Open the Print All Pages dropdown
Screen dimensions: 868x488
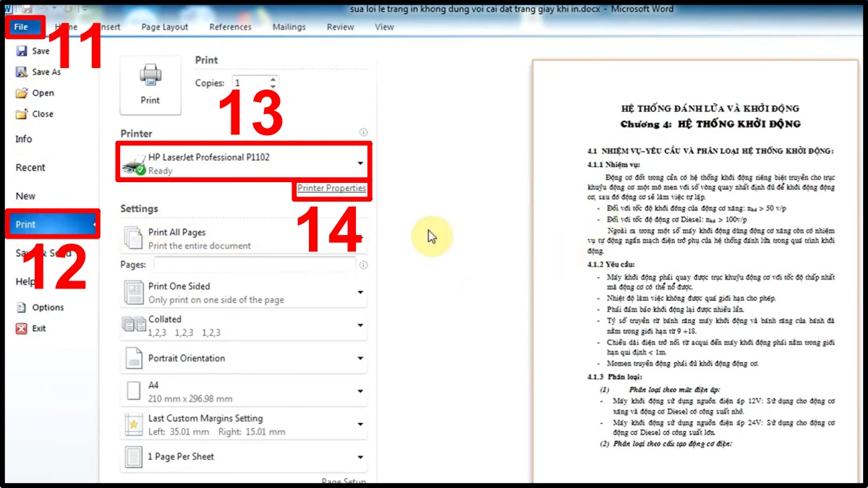243,239
